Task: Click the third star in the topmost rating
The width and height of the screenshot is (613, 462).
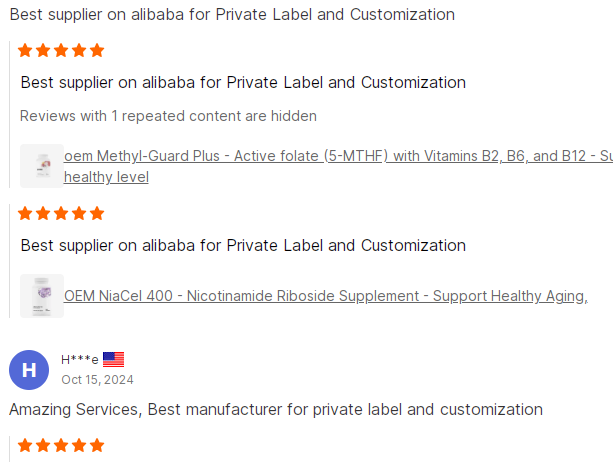Action: (x=61, y=50)
